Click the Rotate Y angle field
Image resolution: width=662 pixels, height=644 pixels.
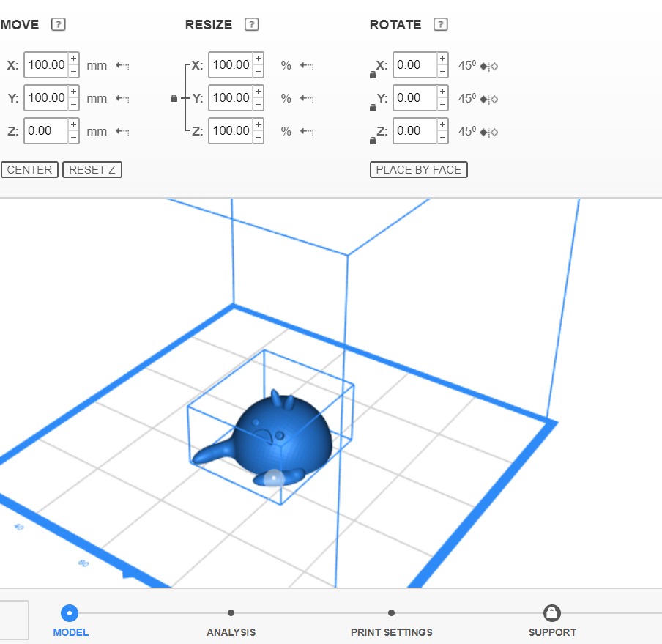pyautogui.click(x=415, y=97)
